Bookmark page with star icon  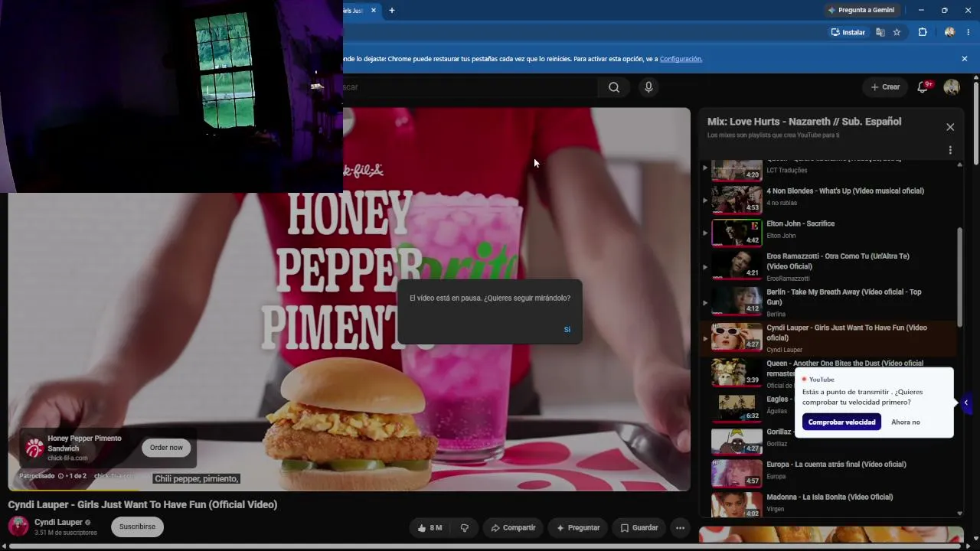click(x=897, y=32)
